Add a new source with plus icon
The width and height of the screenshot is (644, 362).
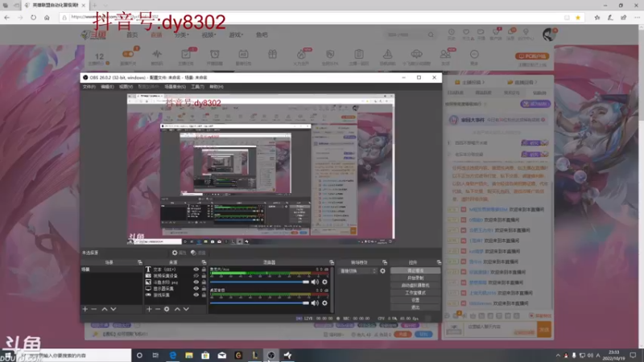point(149,309)
